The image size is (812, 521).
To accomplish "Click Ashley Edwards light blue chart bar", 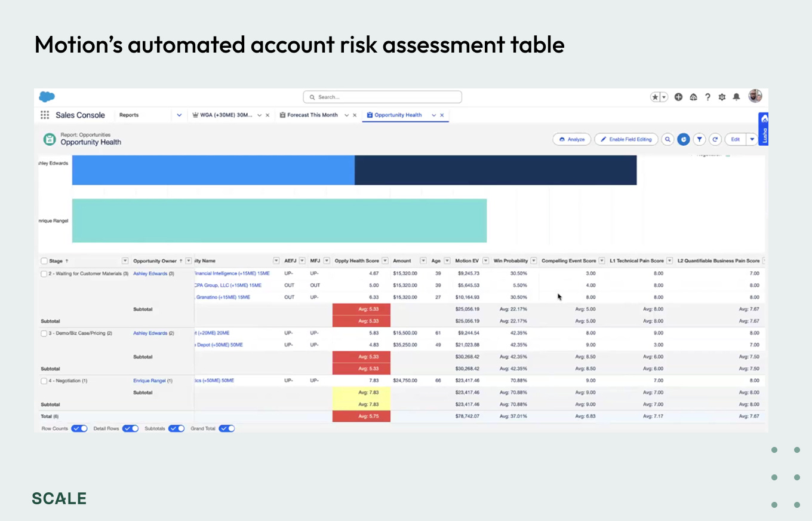I will [213, 170].
